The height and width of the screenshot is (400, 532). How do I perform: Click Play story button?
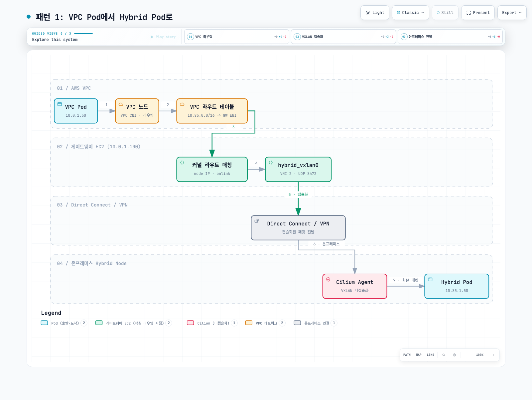click(x=163, y=37)
